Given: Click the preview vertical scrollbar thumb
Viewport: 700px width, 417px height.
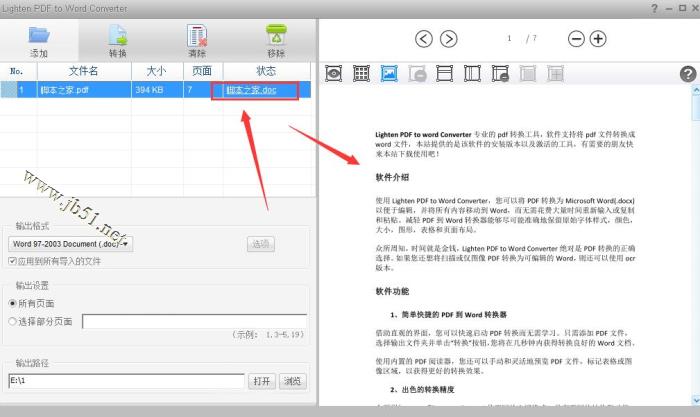Looking at the screenshot, I should click(x=696, y=108).
